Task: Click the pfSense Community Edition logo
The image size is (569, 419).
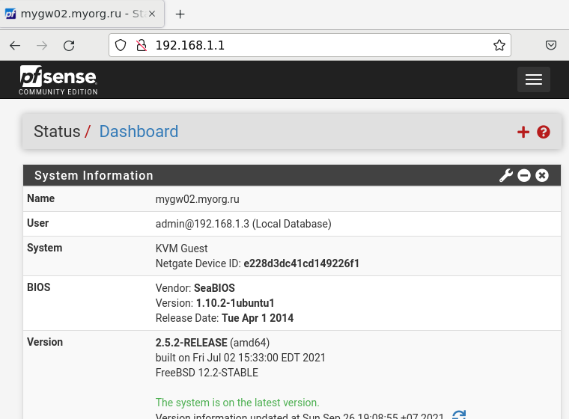Action: (58, 80)
